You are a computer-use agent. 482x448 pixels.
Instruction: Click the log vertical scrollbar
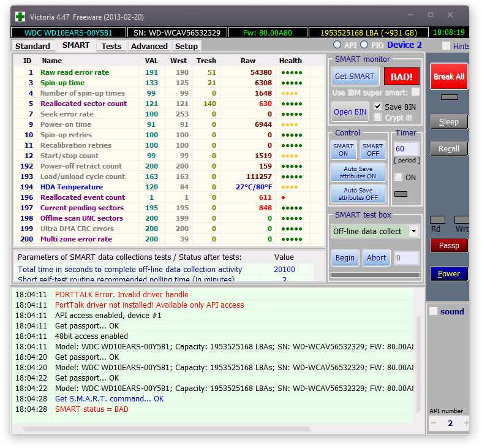click(418, 364)
